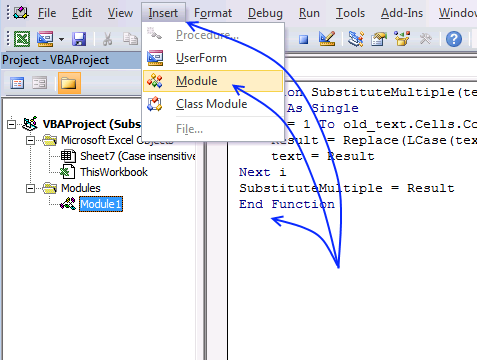Screen dimensions: 477x360
Task: Click the Copy toolbar icon
Action: pos(130,39)
